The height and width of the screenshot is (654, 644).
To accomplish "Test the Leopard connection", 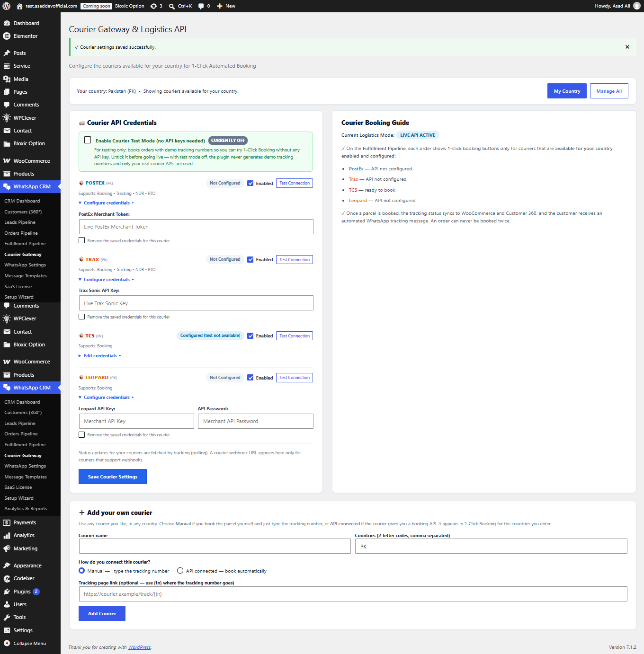I will pos(295,378).
